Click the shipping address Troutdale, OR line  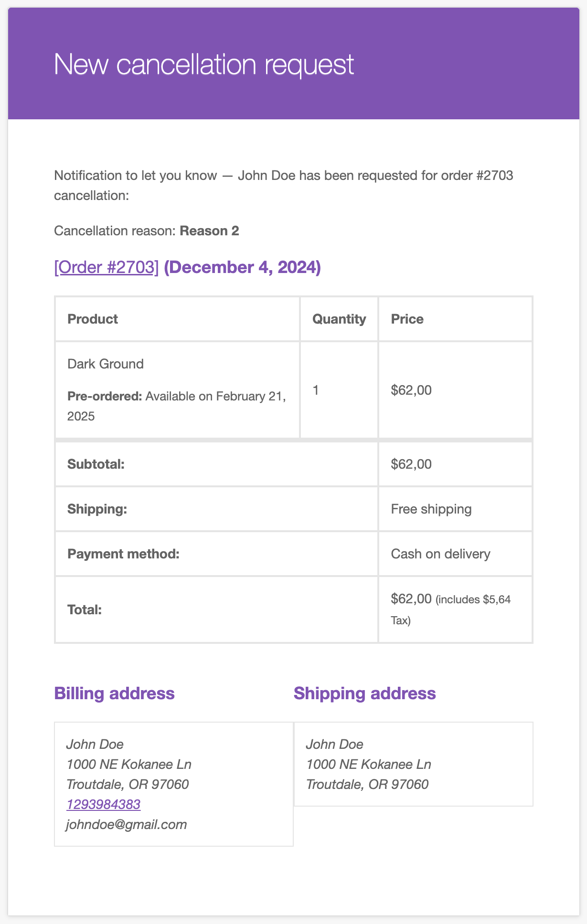(367, 784)
